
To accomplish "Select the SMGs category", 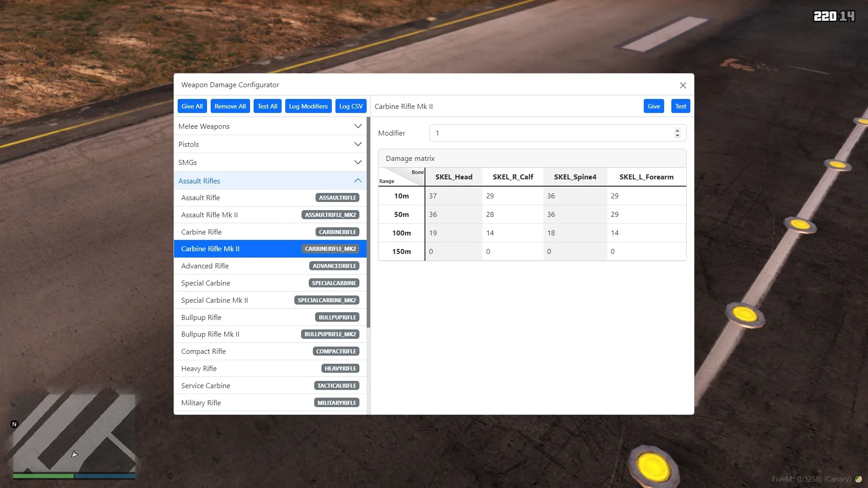I will coord(269,162).
